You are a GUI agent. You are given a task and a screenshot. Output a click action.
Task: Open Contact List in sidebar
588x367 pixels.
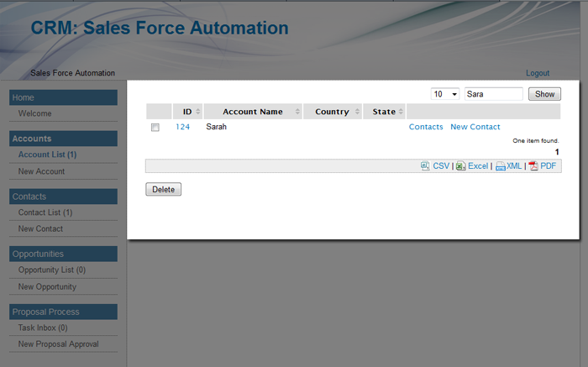(x=45, y=212)
